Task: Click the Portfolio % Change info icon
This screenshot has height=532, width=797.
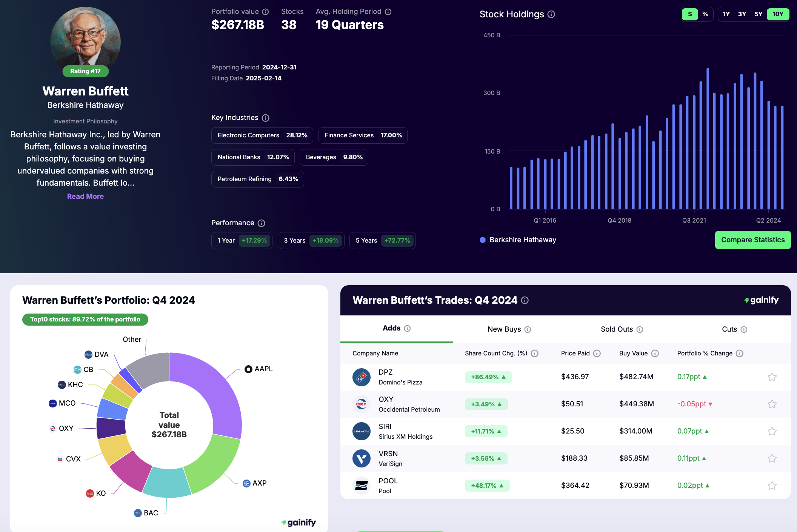Action: [x=740, y=354]
